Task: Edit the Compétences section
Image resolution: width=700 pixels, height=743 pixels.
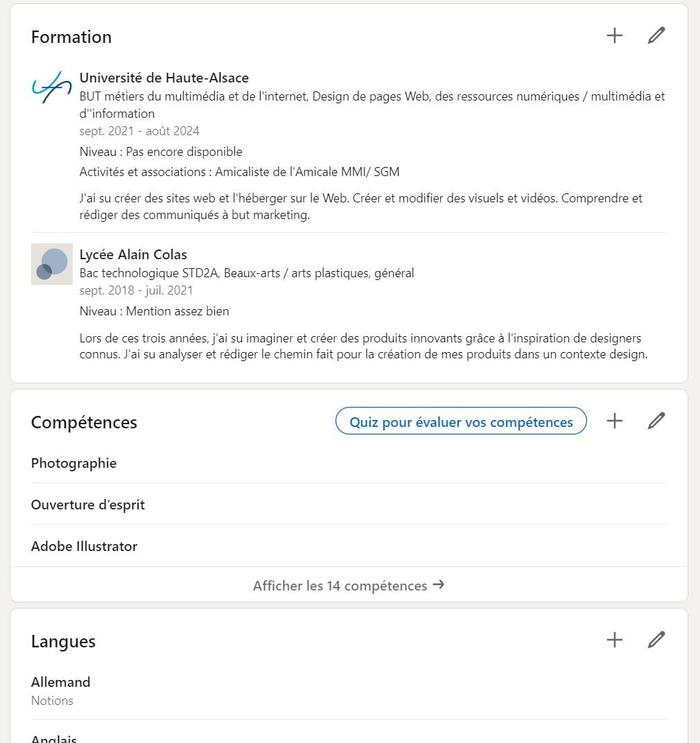Action: [x=656, y=420]
